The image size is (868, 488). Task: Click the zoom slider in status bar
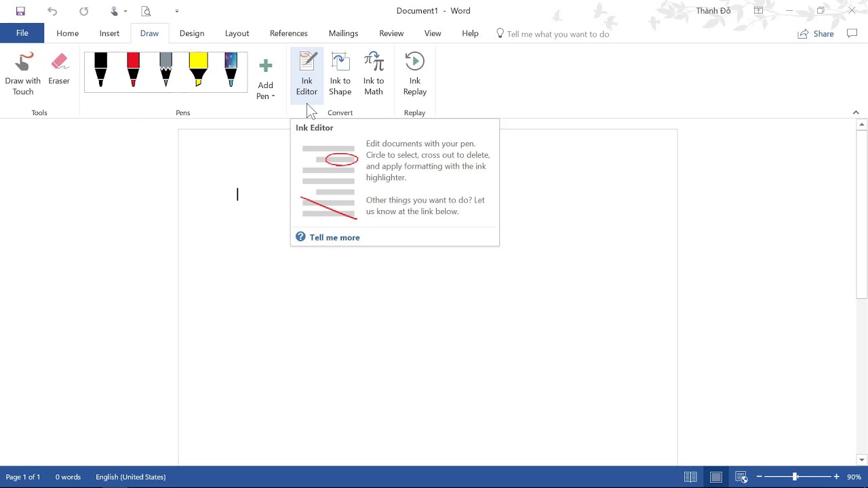tap(795, 477)
